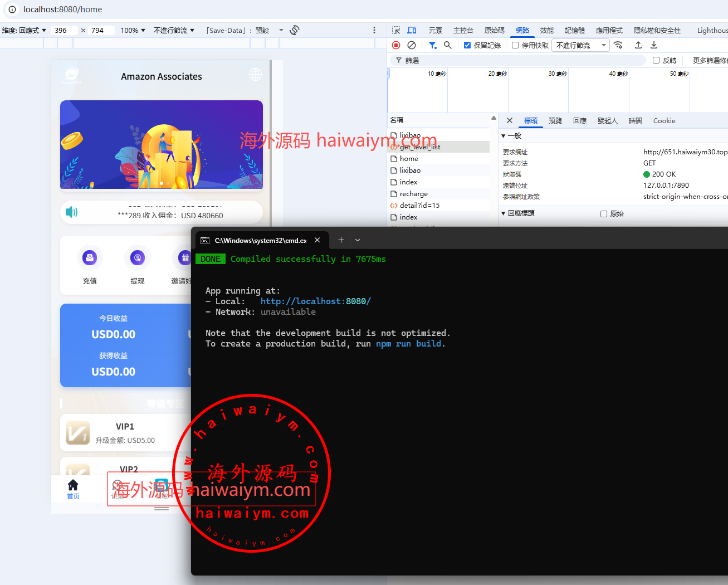The width and height of the screenshot is (728, 585).
Task: Open the 預覽 preview tab in request details
Action: coord(555,120)
